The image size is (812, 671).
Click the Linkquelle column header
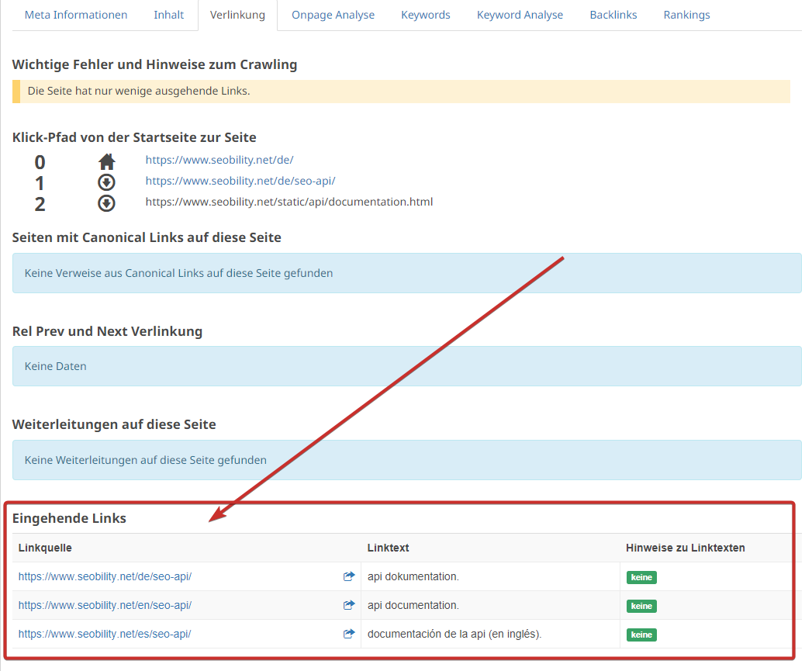45,548
